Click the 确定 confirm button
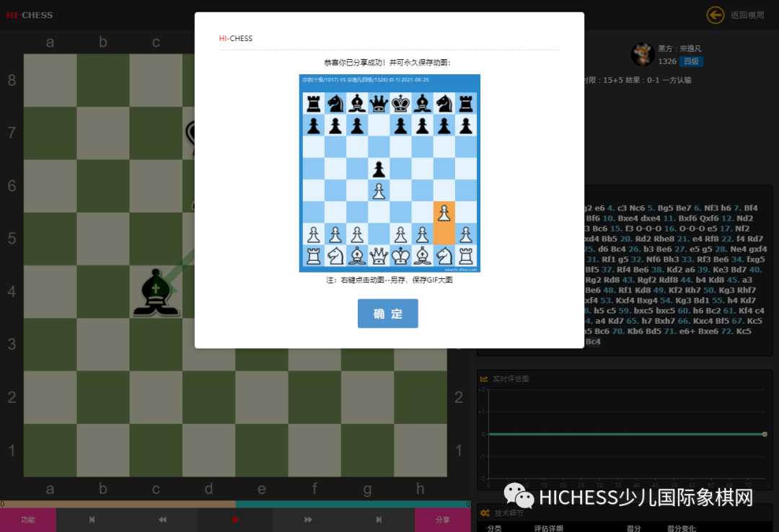The width and height of the screenshot is (779, 532). click(x=387, y=314)
